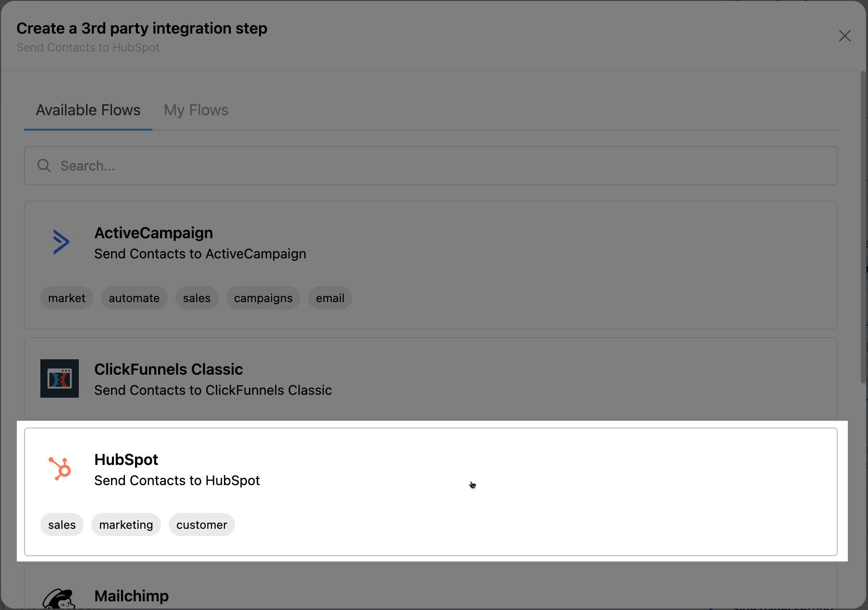868x610 pixels.
Task: Click the 'marketing' tag chip
Action: pos(126,525)
